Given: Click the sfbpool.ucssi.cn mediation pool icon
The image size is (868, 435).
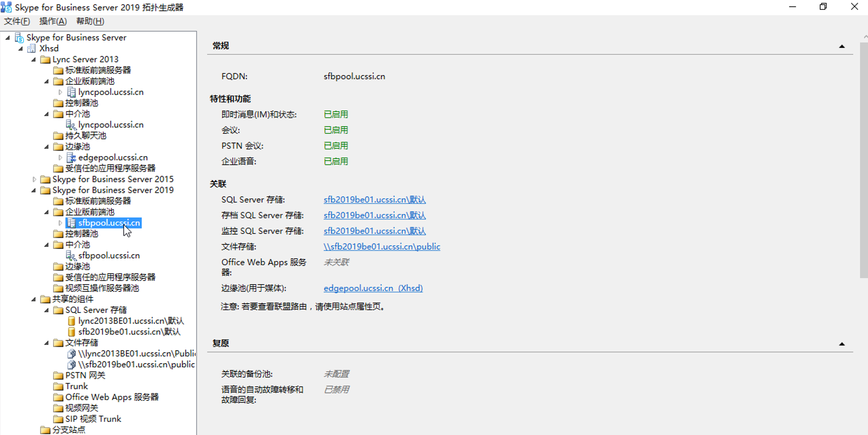Looking at the screenshot, I should pos(71,255).
